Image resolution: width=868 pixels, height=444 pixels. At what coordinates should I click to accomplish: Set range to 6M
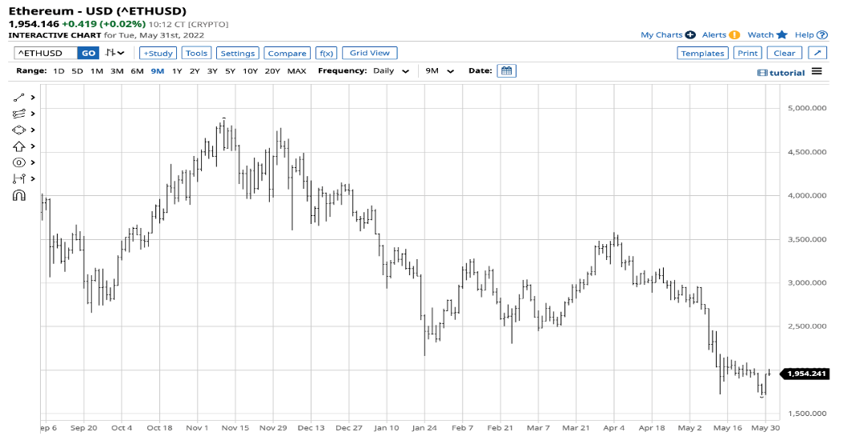[137, 71]
